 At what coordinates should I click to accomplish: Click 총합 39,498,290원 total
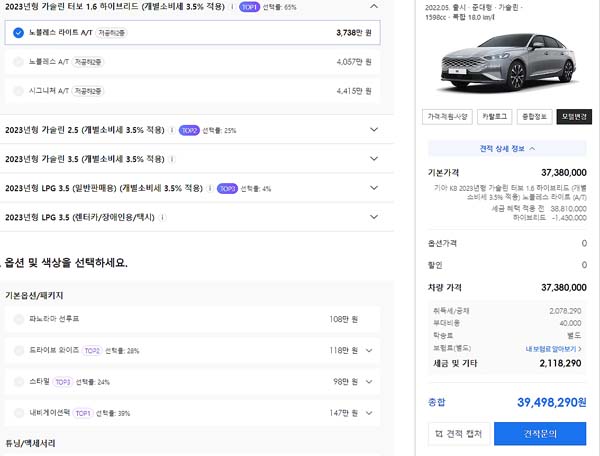pyautogui.click(x=551, y=402)
